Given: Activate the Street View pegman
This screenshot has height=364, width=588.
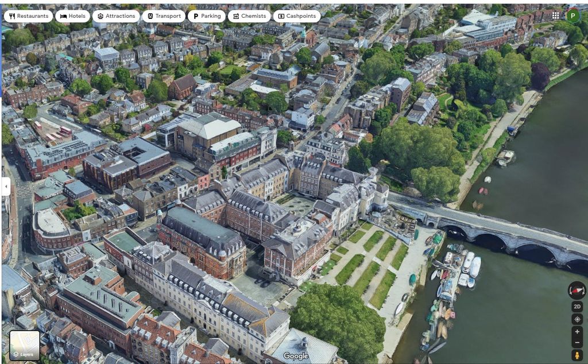Looking at the screenshot, I should 577,356.
